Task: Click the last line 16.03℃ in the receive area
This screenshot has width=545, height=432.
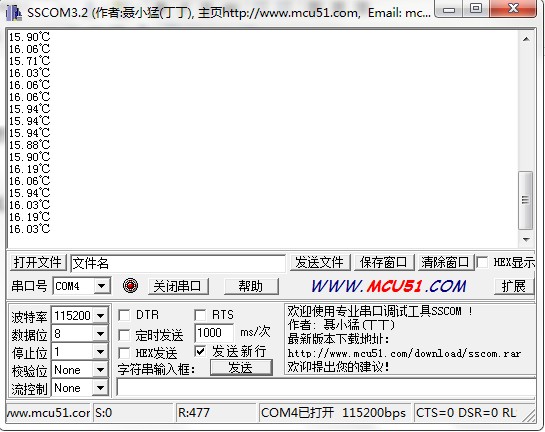Action: [30, 229]
